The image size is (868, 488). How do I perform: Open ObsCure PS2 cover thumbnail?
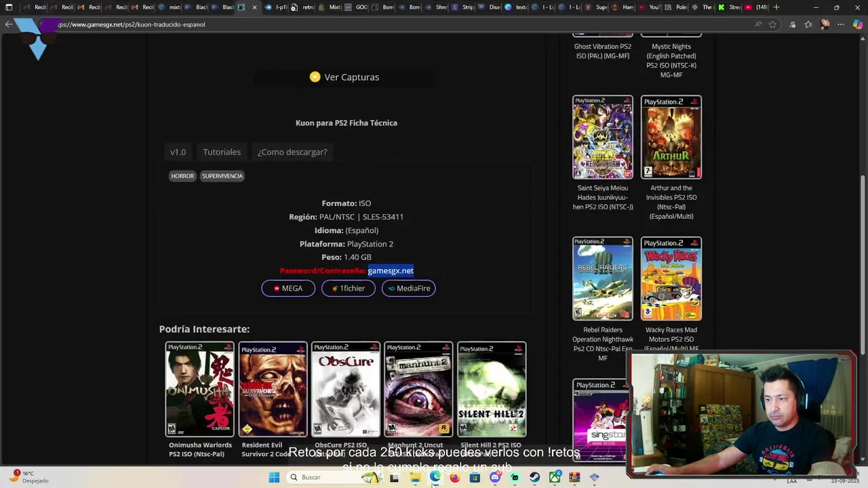click(x=346, y=390)
